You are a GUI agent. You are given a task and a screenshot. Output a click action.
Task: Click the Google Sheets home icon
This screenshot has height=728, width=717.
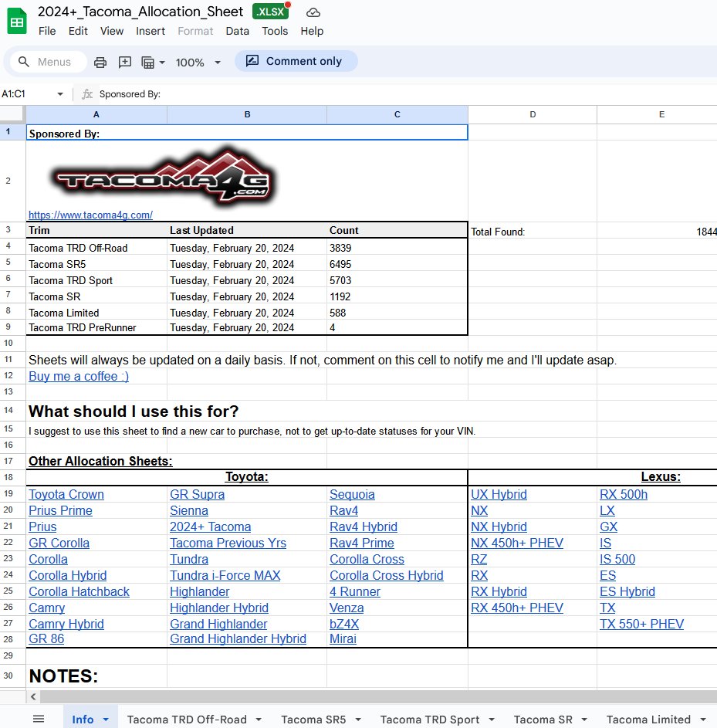pos(17,22)
